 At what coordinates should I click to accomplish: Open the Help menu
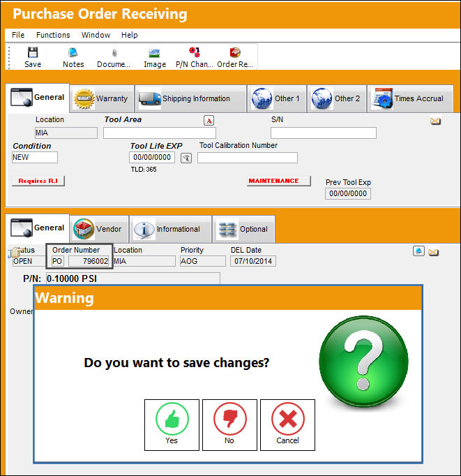pyautogui.click(x=130, y=35)
